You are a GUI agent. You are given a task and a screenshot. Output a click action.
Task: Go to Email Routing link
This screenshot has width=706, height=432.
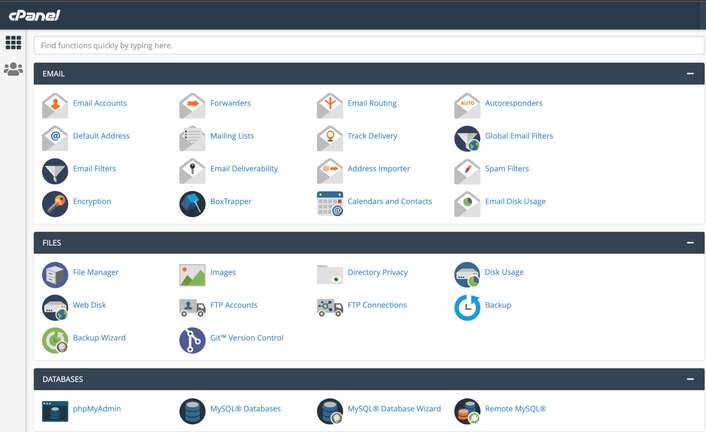point(372,103)
